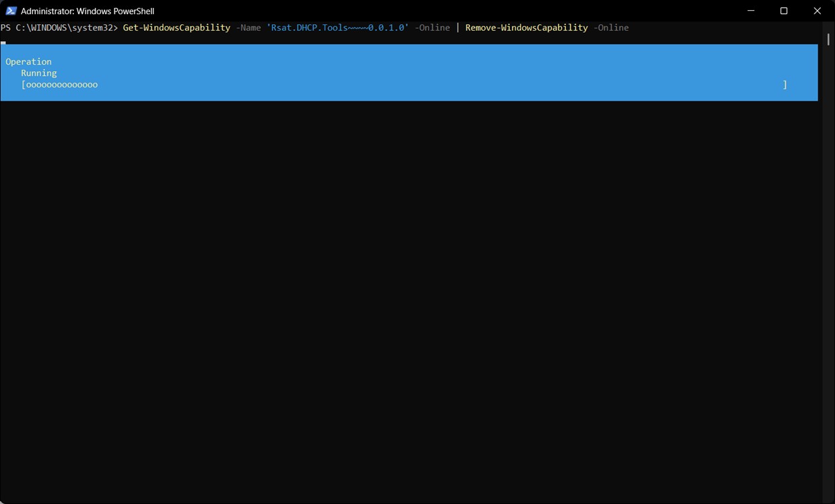Click the Administrator: Windows PowerShell title text
This screenshot has height=504, width=835.
pyautogui.click(x=88, y=11)
